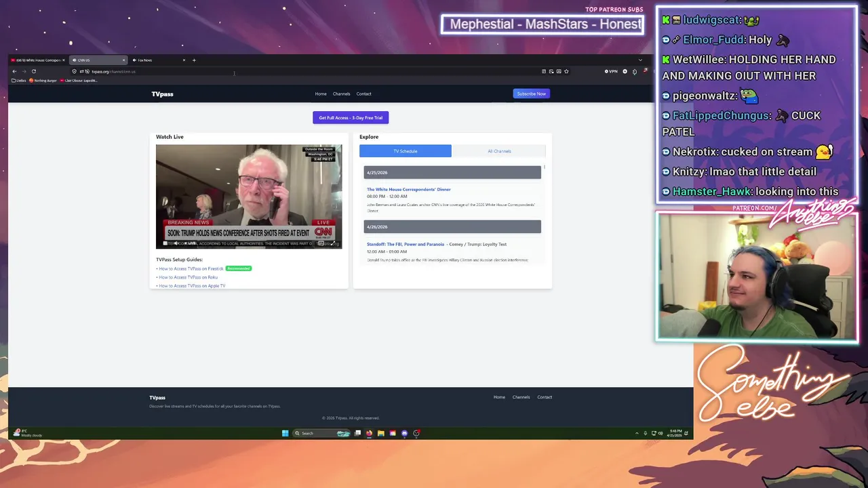Toggle the video player mute speaker icon
The width and height of the screenshot is (868, 488).
(176, 243)
